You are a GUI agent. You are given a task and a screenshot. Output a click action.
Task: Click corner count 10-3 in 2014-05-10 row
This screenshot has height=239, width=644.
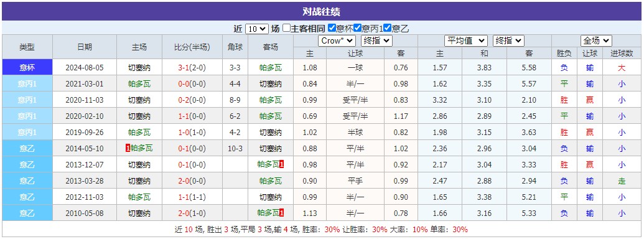(x=235, y=148)
